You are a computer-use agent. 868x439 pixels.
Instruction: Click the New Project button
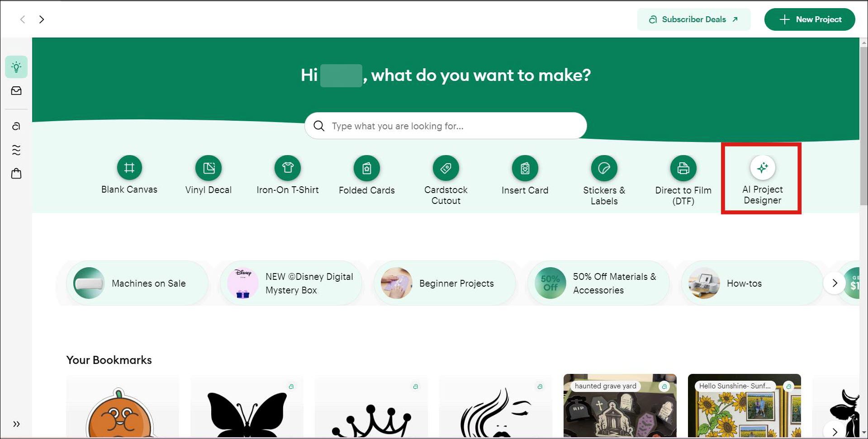tap(809, 19)
